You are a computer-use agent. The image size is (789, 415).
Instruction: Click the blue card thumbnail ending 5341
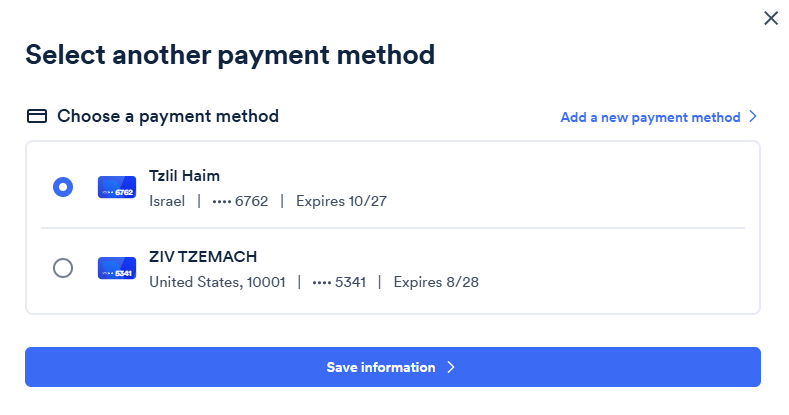click(116, 268)
